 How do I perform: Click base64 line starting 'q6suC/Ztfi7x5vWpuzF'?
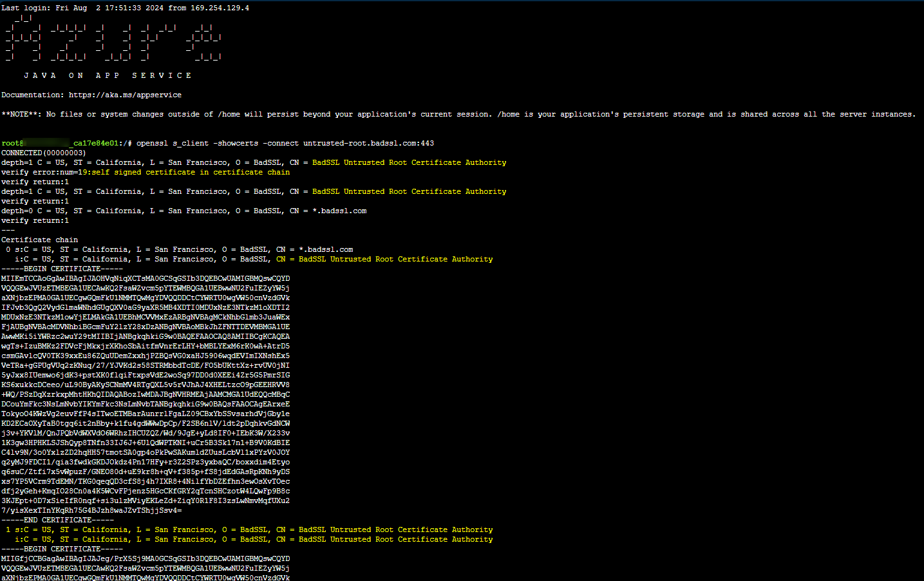point(146,471)
